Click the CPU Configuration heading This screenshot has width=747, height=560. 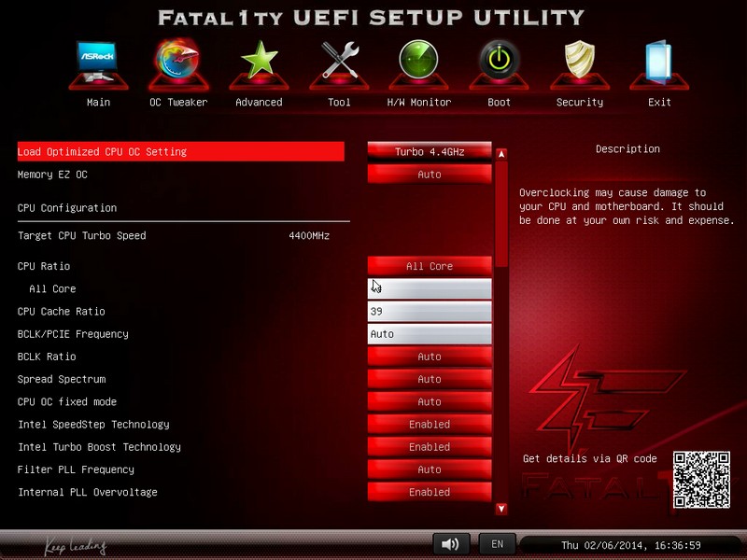(67, 207)
